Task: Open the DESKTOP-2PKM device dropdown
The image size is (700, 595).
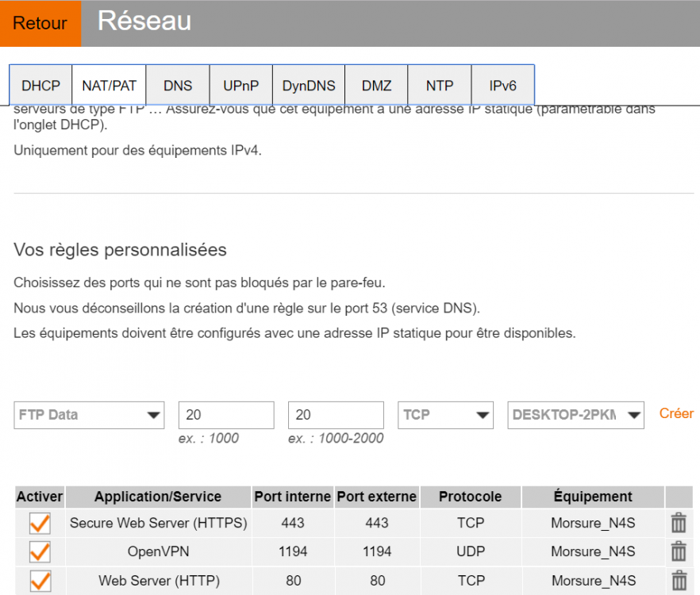Action: [x=575, y=415]
